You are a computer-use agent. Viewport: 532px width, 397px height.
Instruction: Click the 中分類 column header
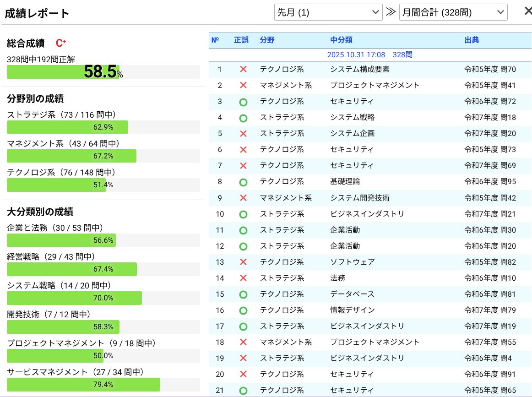pyautogui.click(x=341, y=40)
